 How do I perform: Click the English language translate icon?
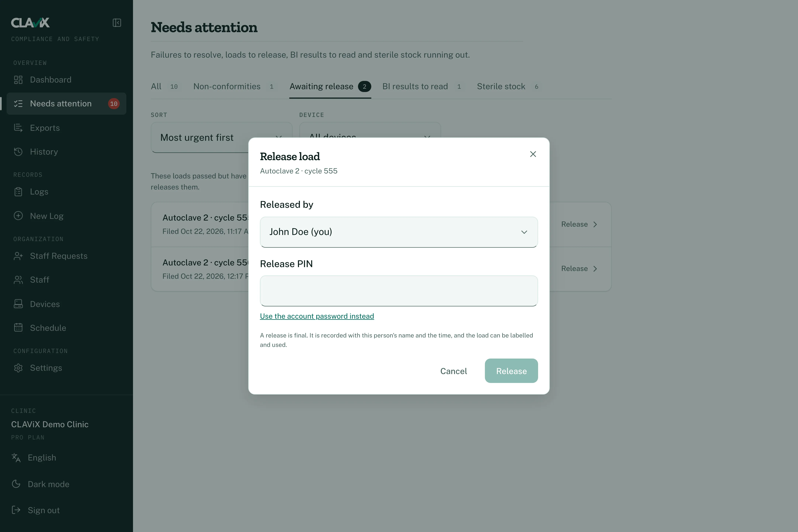click(x=16, y=458)
